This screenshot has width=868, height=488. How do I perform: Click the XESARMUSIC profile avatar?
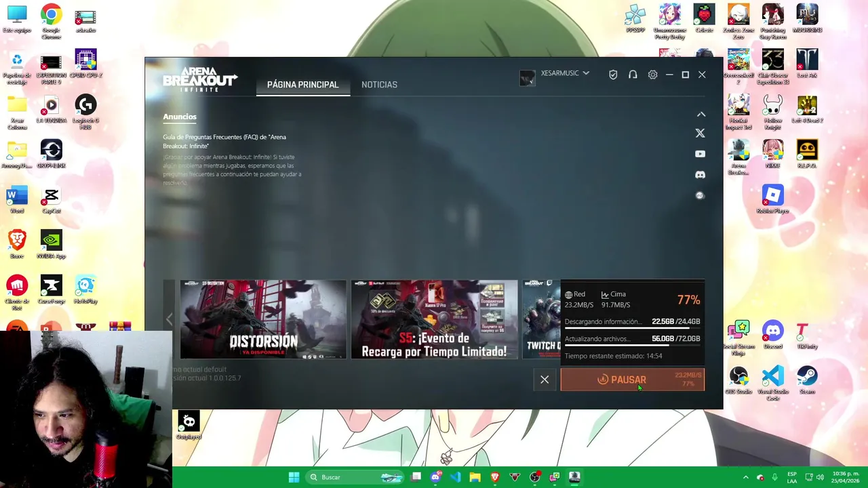[528, 78]
